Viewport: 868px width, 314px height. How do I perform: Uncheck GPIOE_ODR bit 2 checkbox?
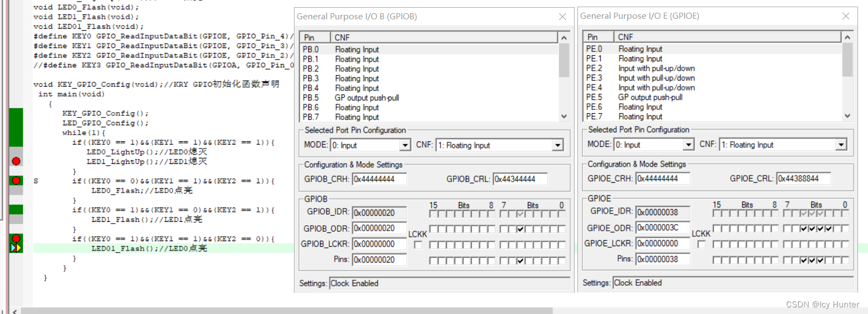pyautogui.click(x=829, y=228)
